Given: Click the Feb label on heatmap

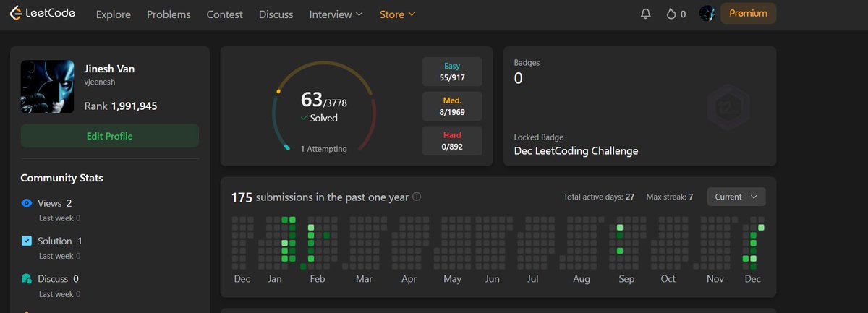Looking at the screenshot, I should (316, 279).
